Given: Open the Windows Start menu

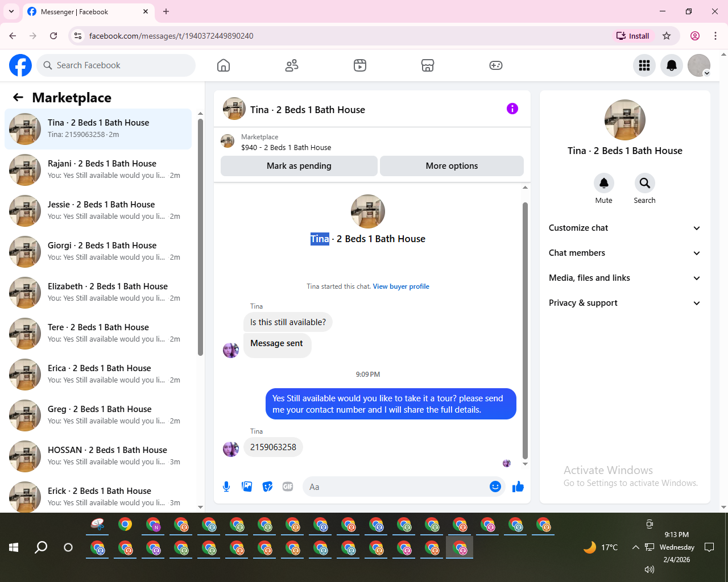Looking at the screenshot, I should click(x=14, y=547).
